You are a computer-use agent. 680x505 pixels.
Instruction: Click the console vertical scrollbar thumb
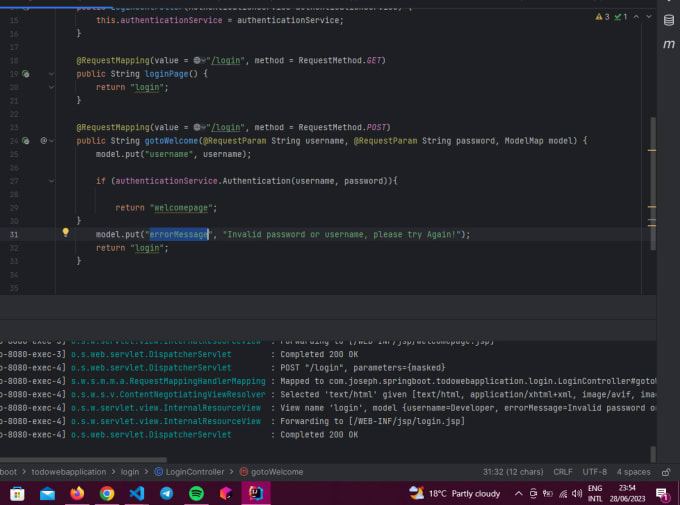tap(653, 454)
